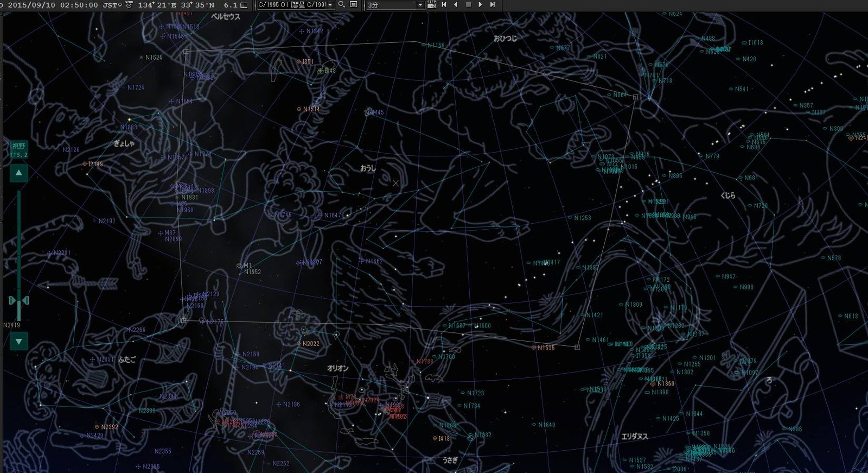Viewport: 868px width, 473px height.
Task: Click the date 2015/09/10 display
Action: pyautogui.click(x=31, y=5)
